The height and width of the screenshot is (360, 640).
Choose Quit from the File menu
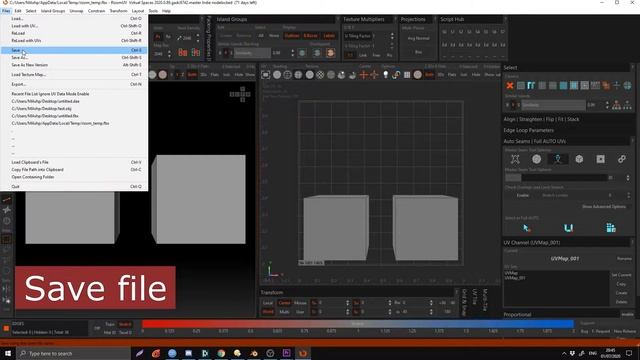click(73, 187)
